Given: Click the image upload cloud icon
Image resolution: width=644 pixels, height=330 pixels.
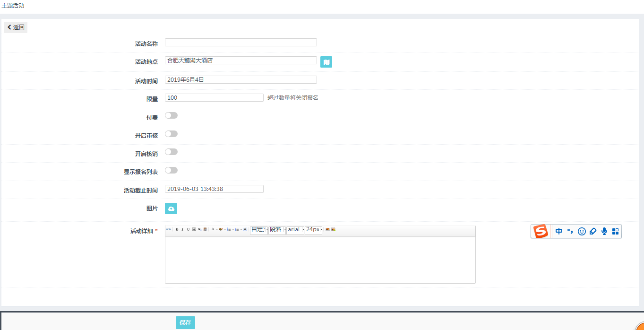Looking at the screenshot, I should pos(171,208).
